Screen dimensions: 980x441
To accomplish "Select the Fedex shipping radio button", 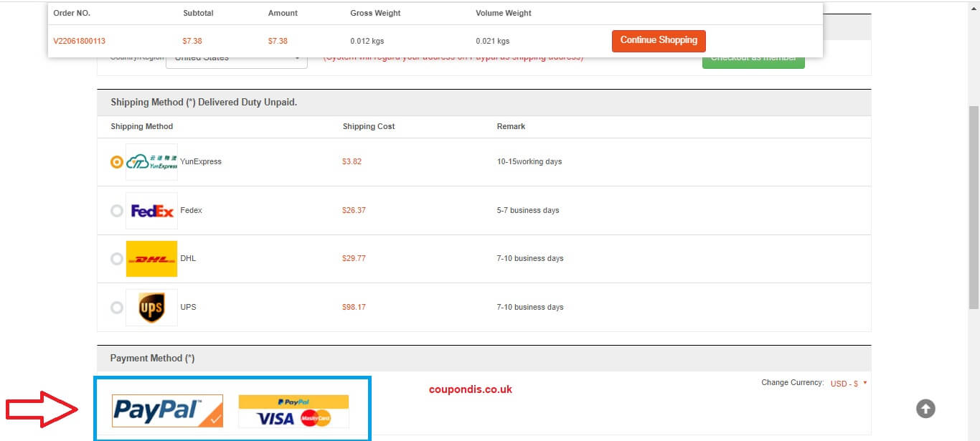I will point(116,211).
